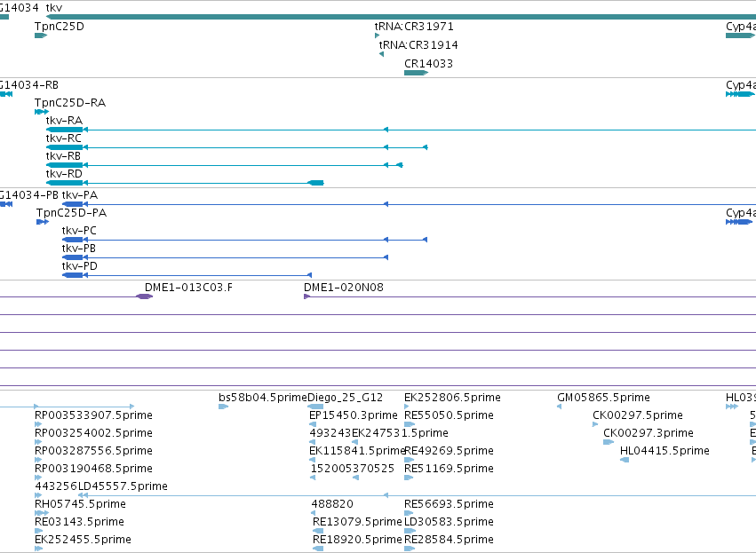Click the TpnC25D gene label
The height and width of the screenshot is (553, 756).
pos(60,26)
